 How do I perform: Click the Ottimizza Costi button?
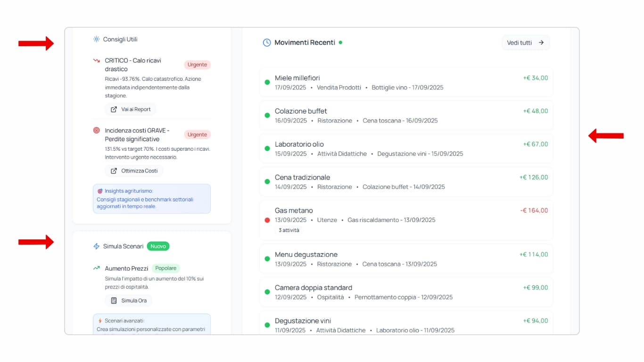[133, 171]
